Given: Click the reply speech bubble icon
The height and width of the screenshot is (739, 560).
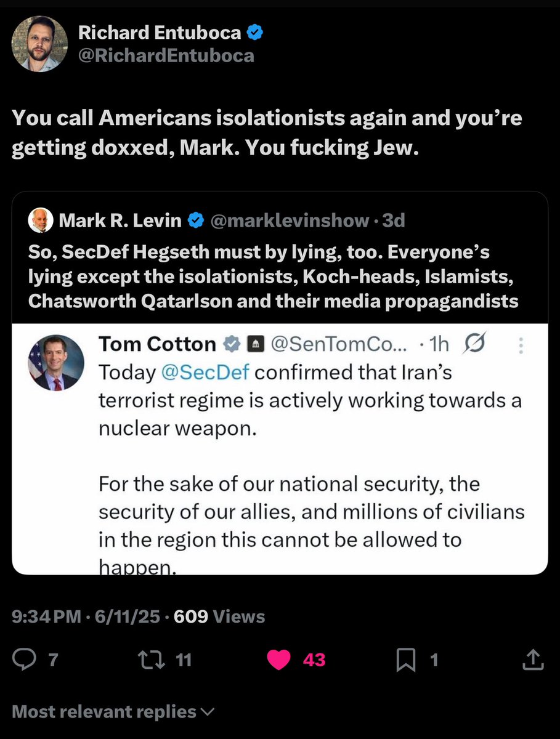Looking at the screenshot, I should 24,660.
